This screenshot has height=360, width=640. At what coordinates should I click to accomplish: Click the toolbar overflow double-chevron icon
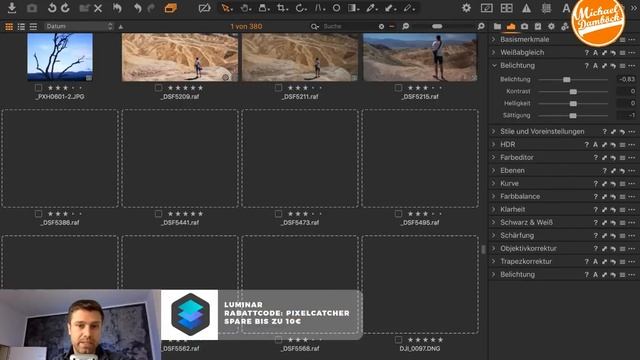click(634, 8)
